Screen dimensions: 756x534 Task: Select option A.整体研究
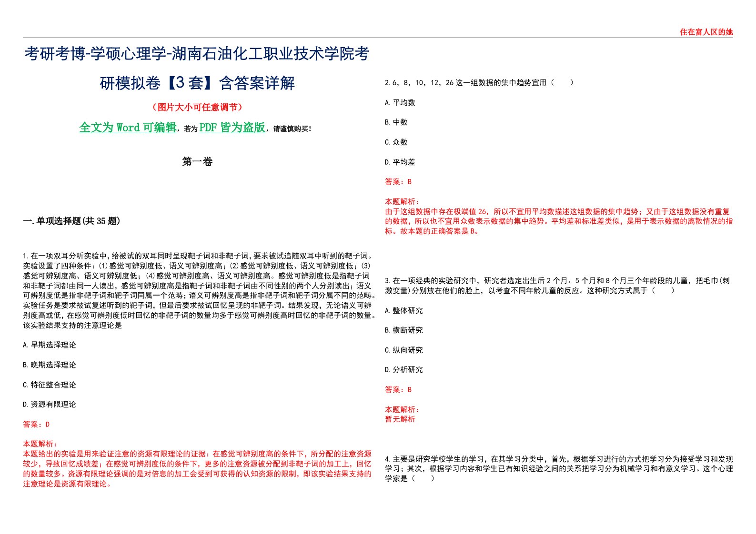(404, 310)
